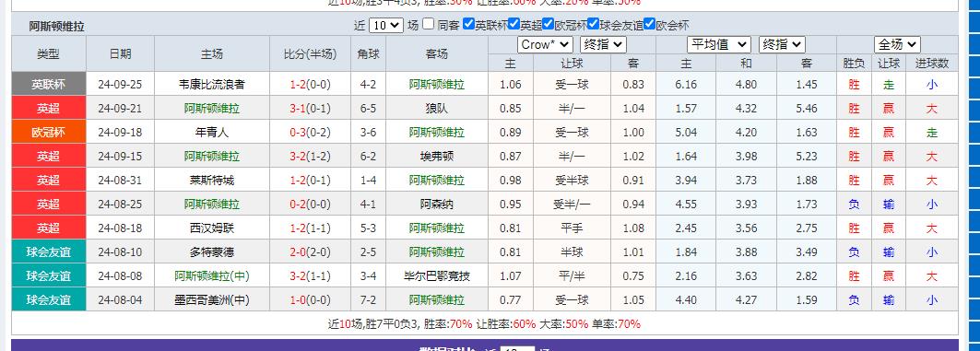This screenshot has height=351, width=980.
Task: Click the 欧冠杯 league tag on 24-09-18 row
Action: coord(49,133)
